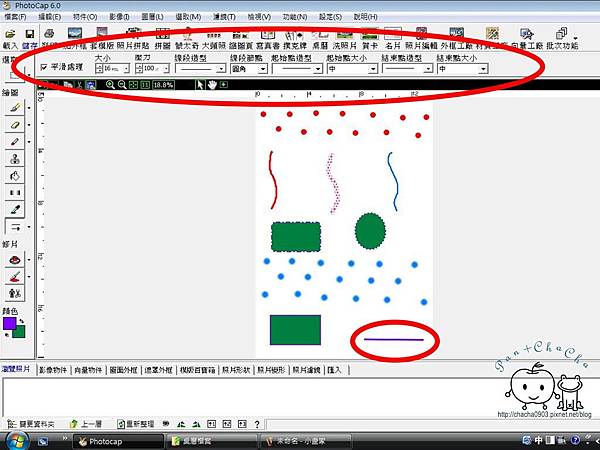Open the 大頭照 ID photo tool
Screen dimensions: 600x450
tap(214, 38)
